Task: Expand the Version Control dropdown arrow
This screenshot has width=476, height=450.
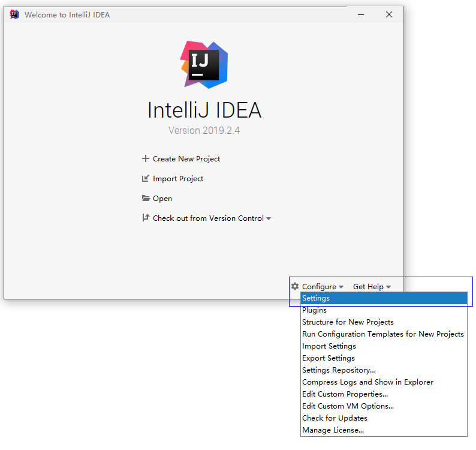Action: click(269, 218)
